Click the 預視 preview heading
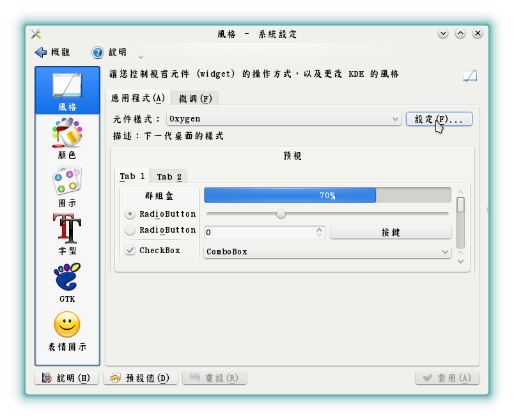Screen dimensions: 514x420 click(x=292, y=155)
